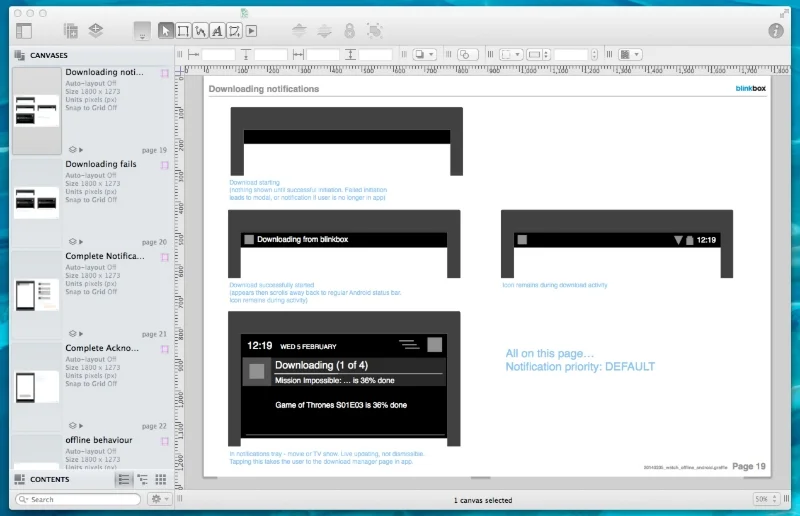Toggle the sidebar panel icon in toolbar
The height and width of the screenshot is (516, 800).
pos(24,31)
